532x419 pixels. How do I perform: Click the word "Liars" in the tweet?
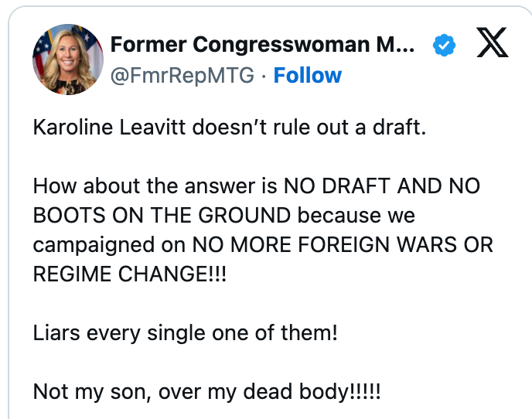tap(57, 333)
